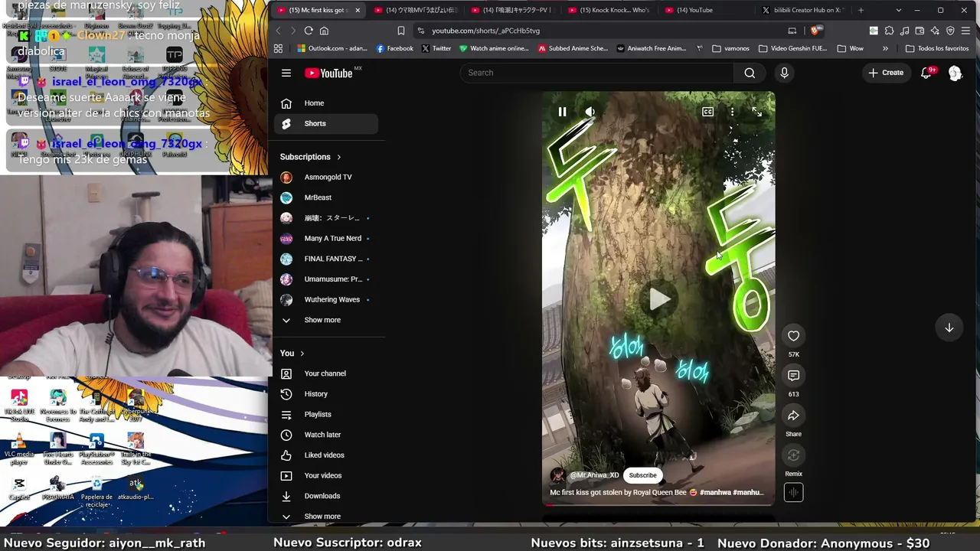Open the Short's comments panel

(x=793, y=376)
